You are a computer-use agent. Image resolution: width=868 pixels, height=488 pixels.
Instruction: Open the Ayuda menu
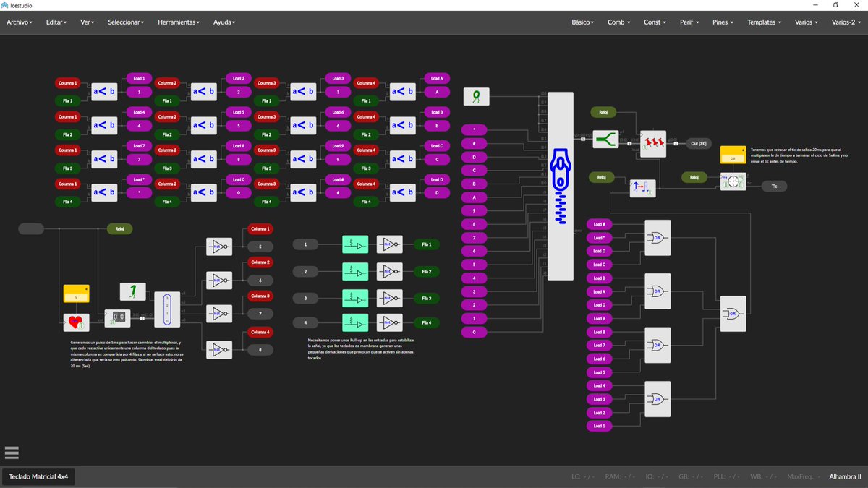click(224, 22)
